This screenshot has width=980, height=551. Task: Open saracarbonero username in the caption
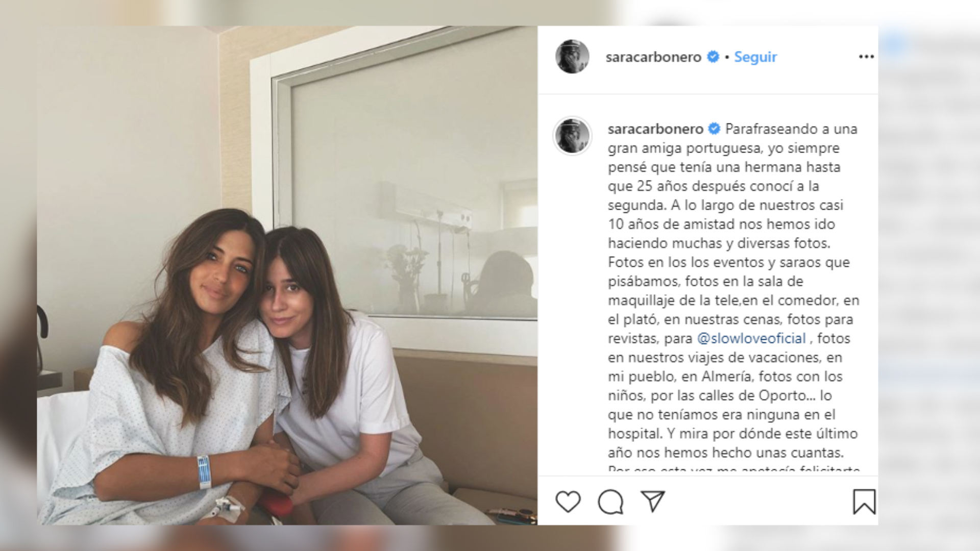pyautogui.click(x=655, y=129)
